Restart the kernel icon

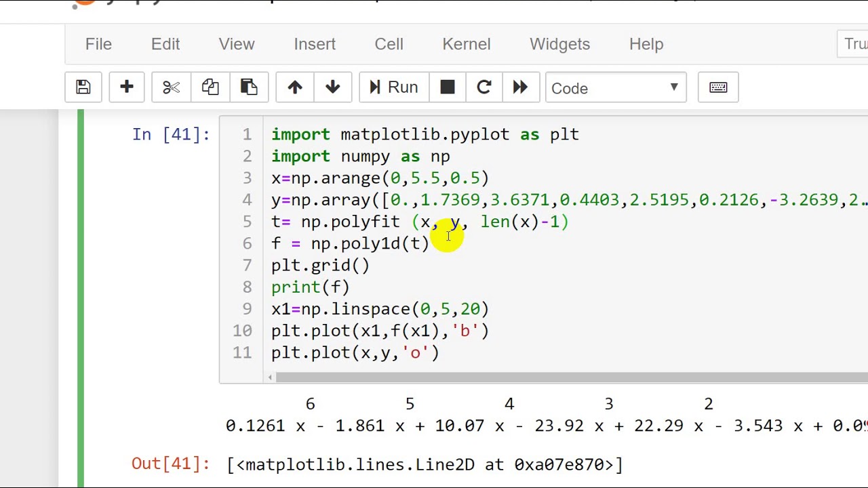point(484,87)
